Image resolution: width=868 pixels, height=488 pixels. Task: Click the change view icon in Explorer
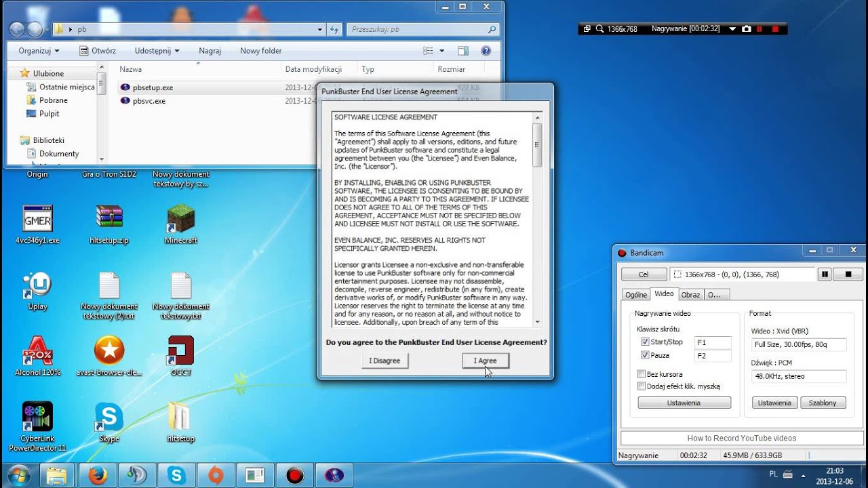(x=428, y=51)
